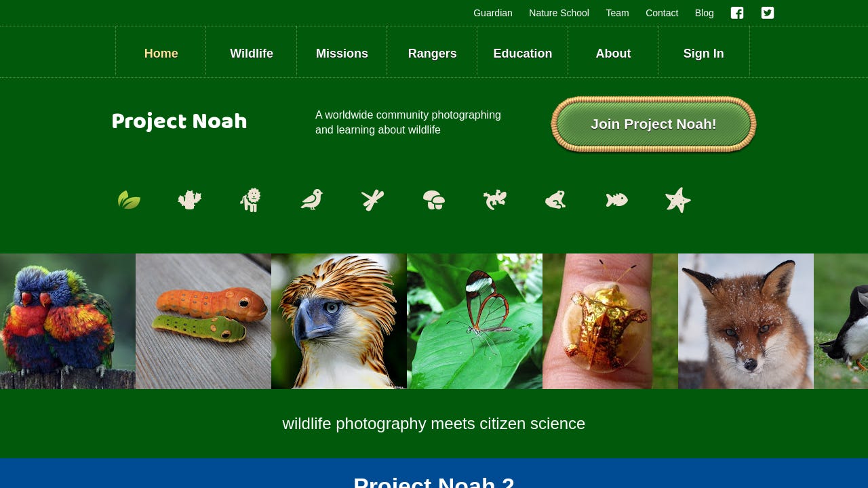Screen dimensions: 868x488
Task: Open the Facebook page icon
Action: tap(737, 13)
